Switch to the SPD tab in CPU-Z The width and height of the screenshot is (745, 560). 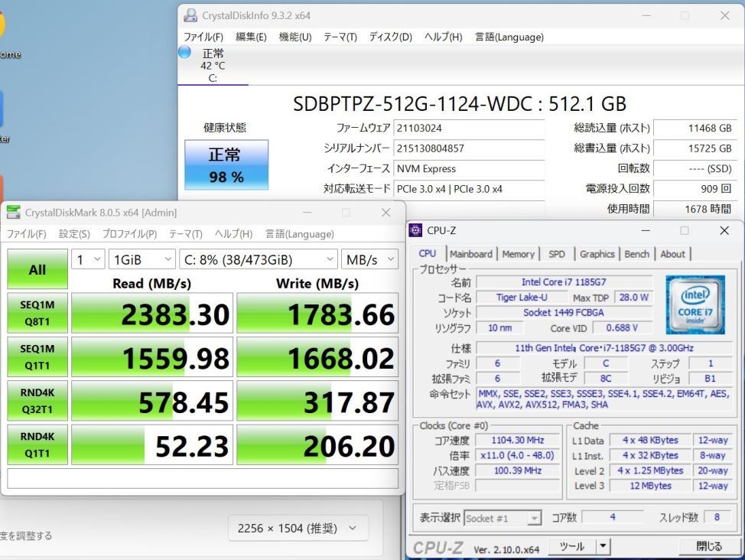point(556,254)
